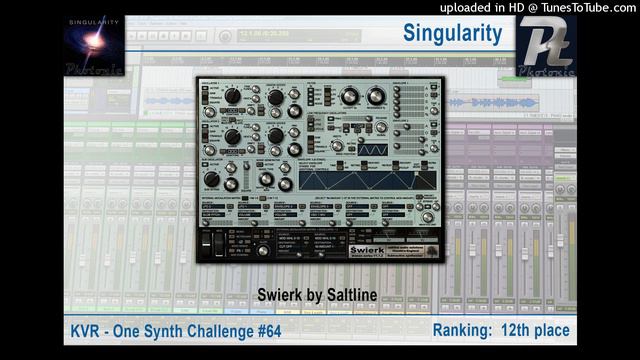640x360 pixels.
Task: Click the Noise type knob
Action: coord(266,179)
